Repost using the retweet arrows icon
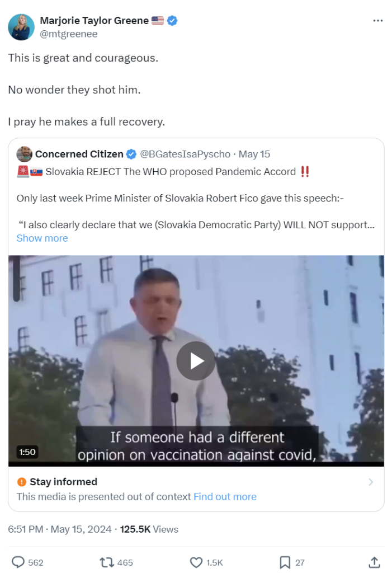 coord(107,562)
